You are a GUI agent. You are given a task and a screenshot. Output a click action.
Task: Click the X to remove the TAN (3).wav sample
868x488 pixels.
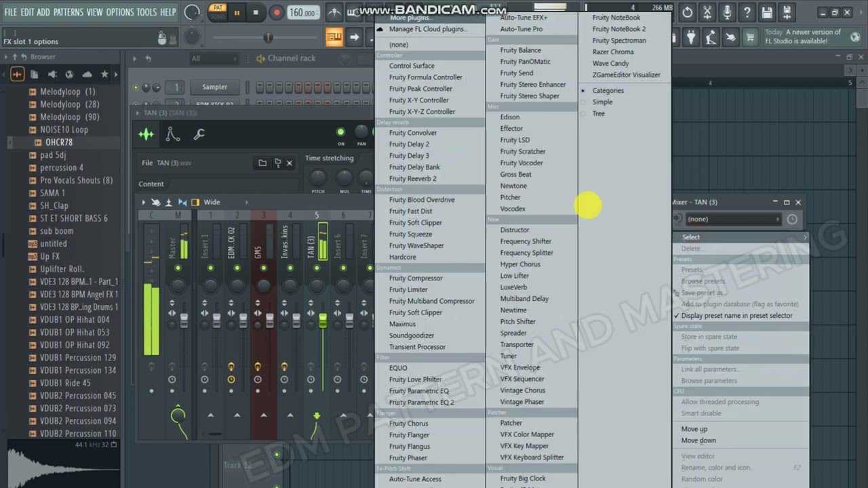(x=290, y=163)
